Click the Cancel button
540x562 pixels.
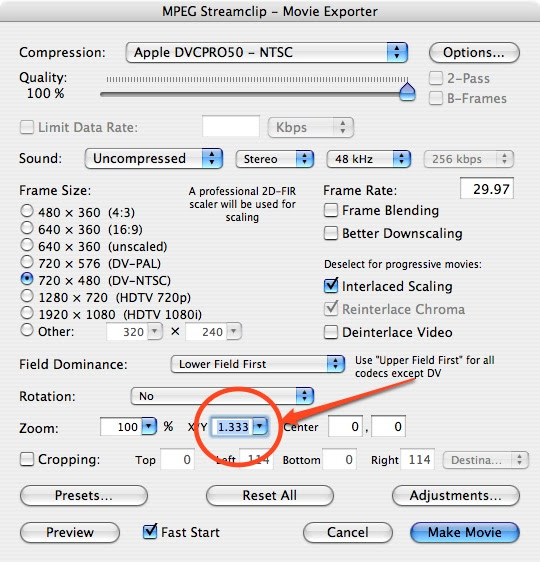point(348,533)
